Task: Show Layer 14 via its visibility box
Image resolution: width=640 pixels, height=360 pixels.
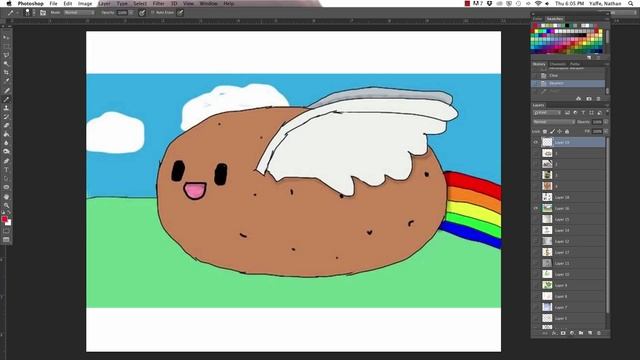Action: [536, 230]
